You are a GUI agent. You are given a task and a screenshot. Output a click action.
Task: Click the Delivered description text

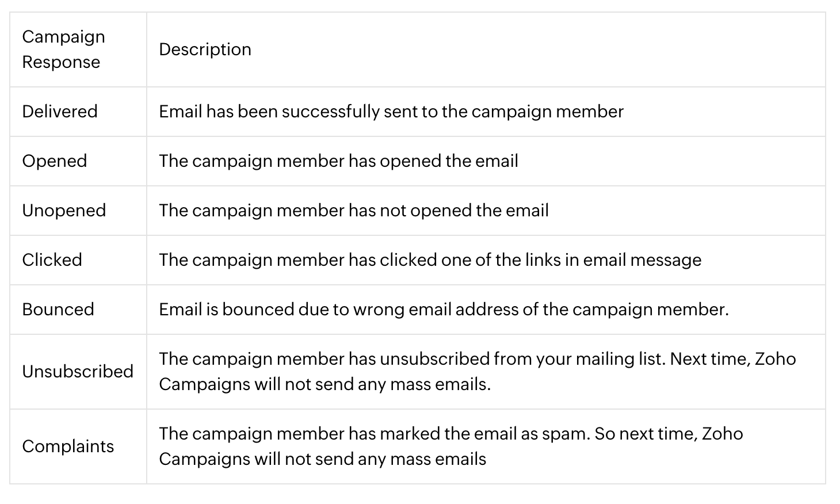point(391,112)
